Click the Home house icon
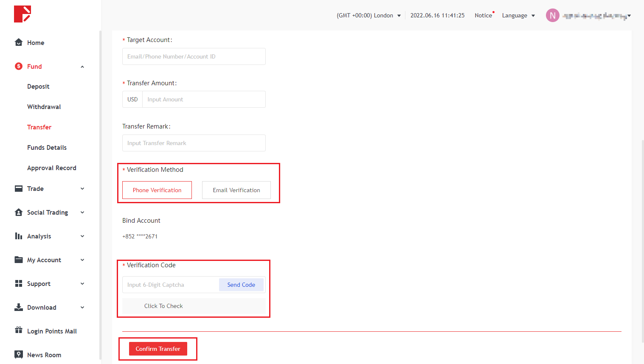This screenshot has width=644, height=364. pos(19,42)
